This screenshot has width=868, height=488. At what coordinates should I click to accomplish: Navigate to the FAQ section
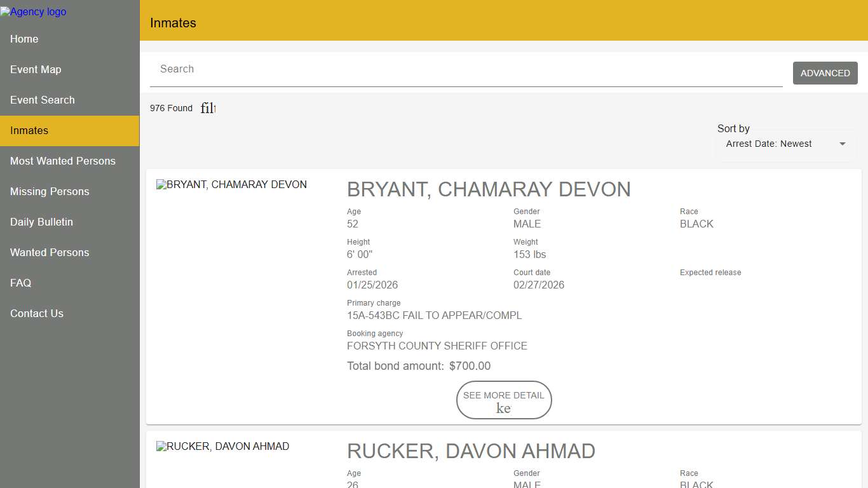(x=20, y=283)
